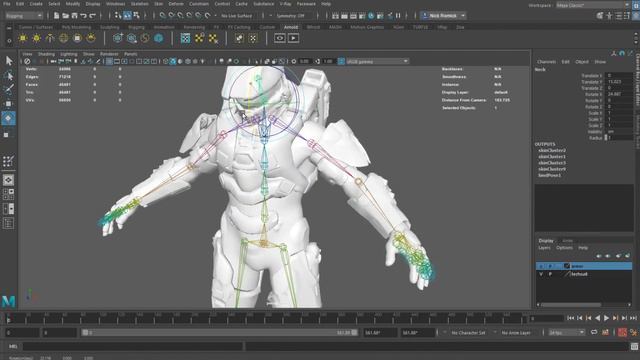Open Layers menu in Layer Editor
Screen dimensions: 640x360
click(x=544, y=248)
